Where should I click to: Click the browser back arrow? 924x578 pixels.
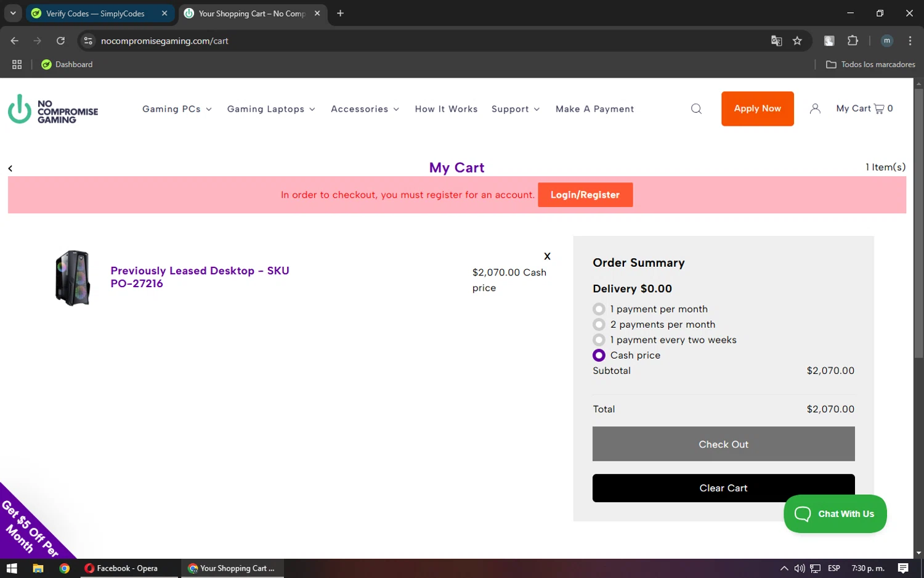tap(15, 41)
